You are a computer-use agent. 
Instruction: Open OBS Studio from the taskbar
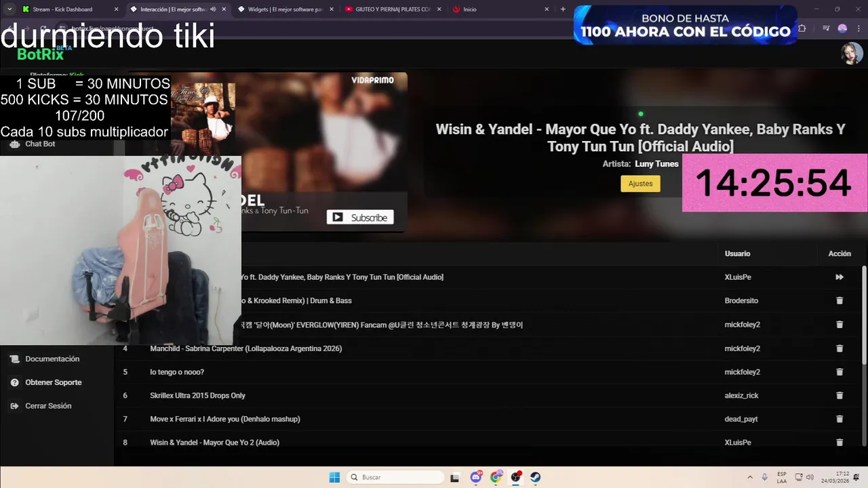516,477
